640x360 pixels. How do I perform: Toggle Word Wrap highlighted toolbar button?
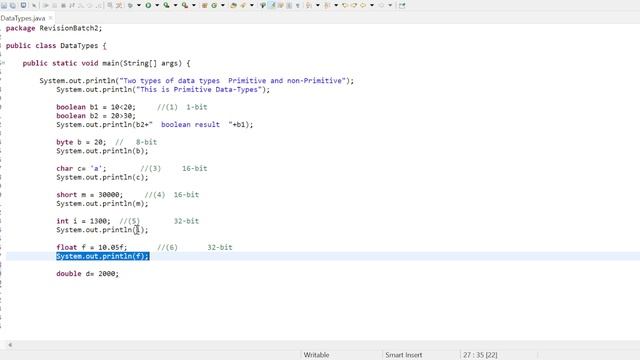coord(271,5)
